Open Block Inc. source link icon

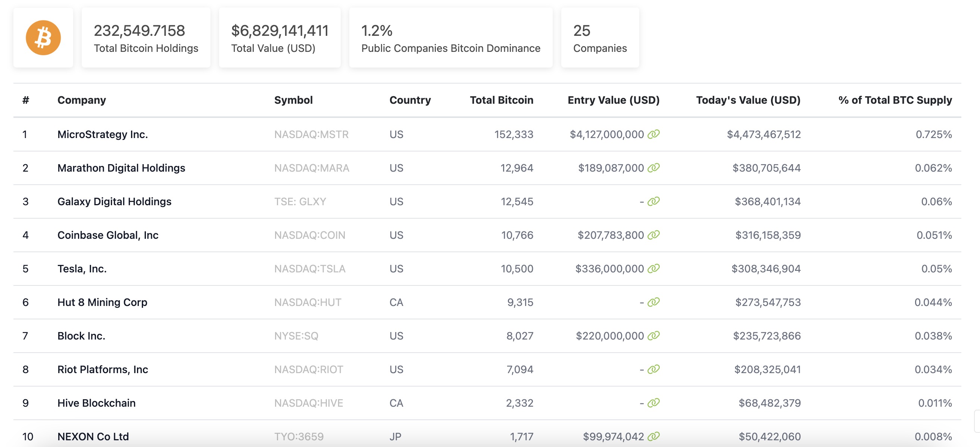click(x=653, y=335)
